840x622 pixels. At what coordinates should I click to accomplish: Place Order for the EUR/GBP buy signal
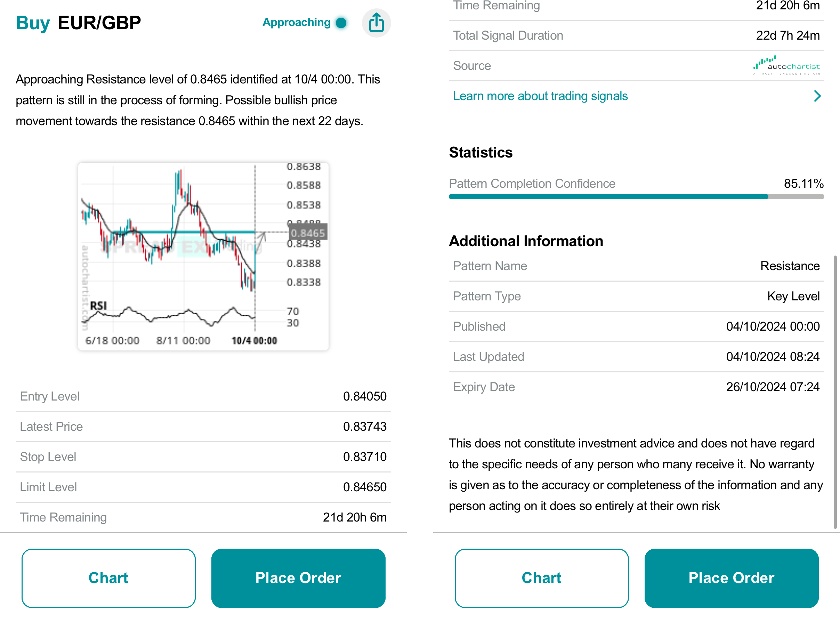298,578
